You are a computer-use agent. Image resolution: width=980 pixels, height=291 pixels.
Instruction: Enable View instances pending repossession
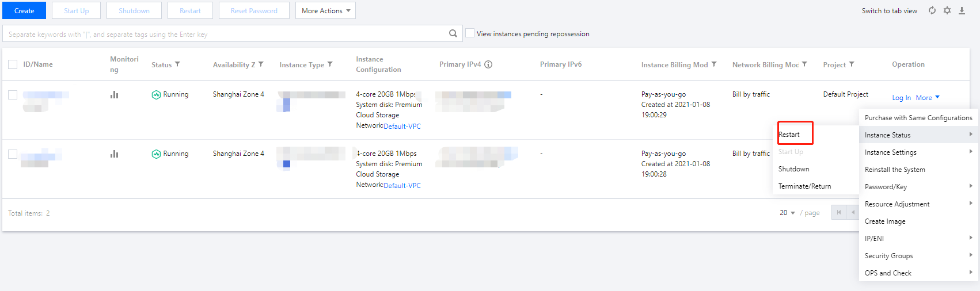point(470,33)
